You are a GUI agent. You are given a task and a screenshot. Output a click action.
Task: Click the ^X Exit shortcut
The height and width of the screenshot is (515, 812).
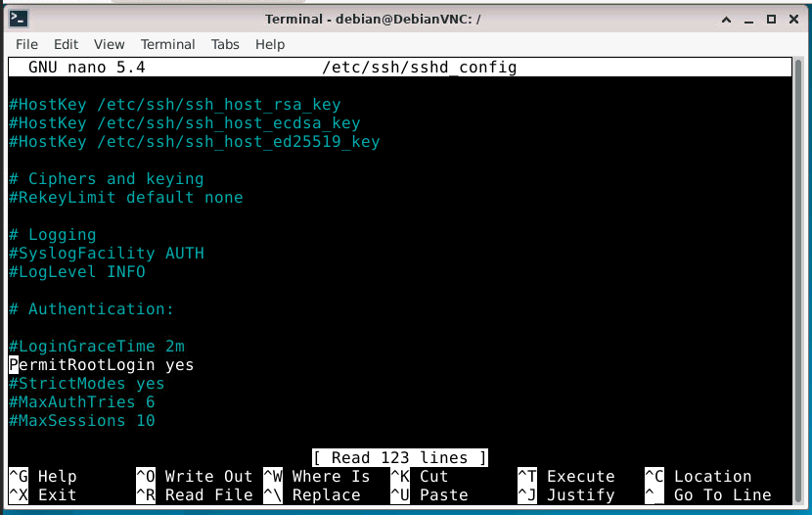[x=43, y=495]
